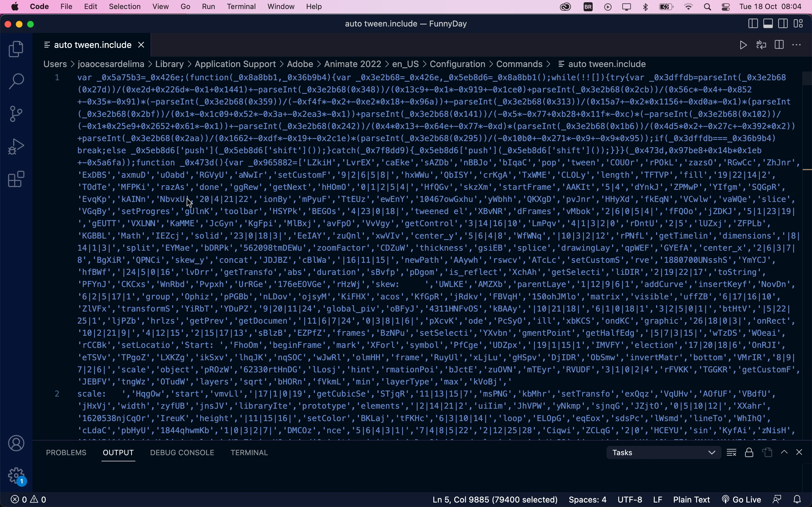Toggle output auto-scroll lock icon
This screenshot has height=507, width=812.
coord(749,453)
